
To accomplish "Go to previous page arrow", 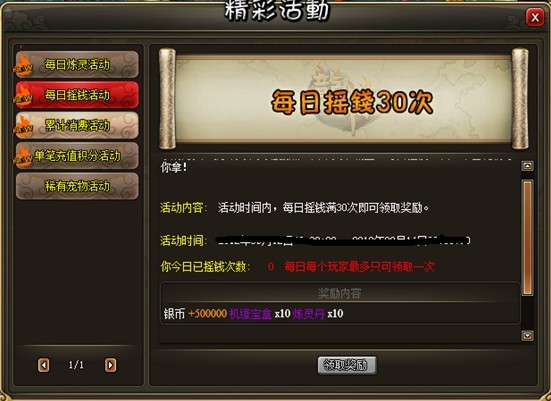I will 44,365.
